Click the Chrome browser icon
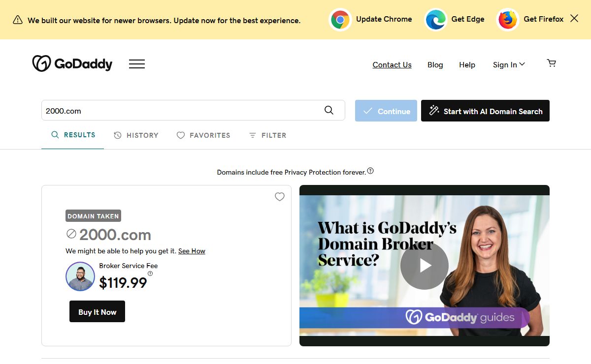Image resolution: width=591 pixels, height=364 pixels. (x=340, y=20)
